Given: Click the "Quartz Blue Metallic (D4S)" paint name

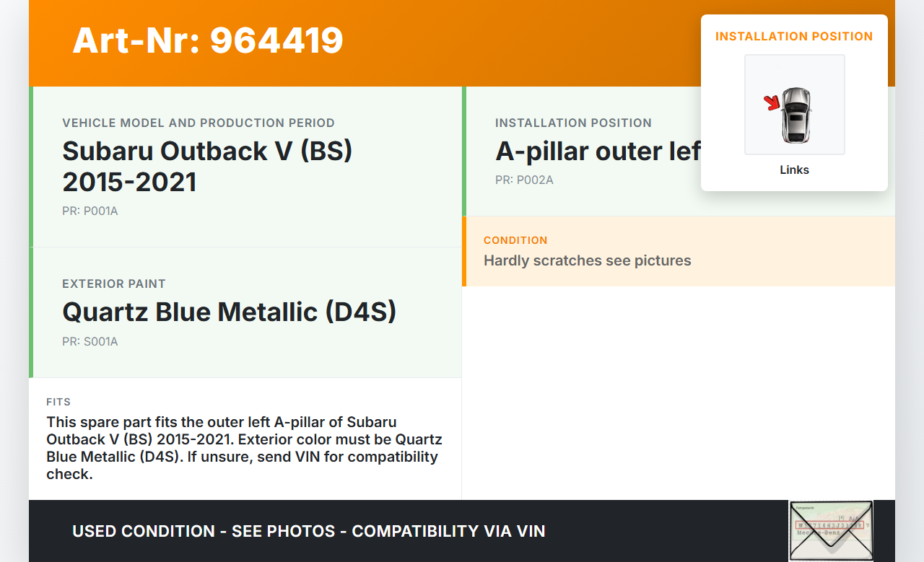Looking at the screenshot, I should click(230, 312).
